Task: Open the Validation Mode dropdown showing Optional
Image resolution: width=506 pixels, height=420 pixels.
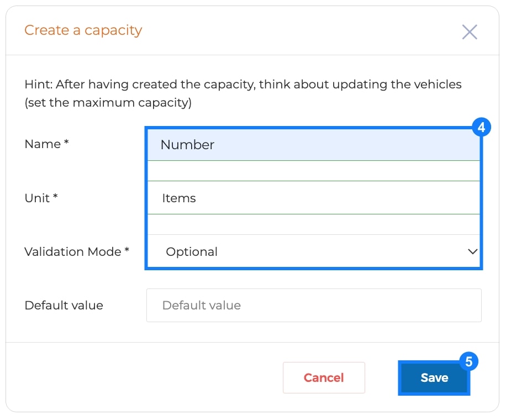Action: click(x=314, y=251)
